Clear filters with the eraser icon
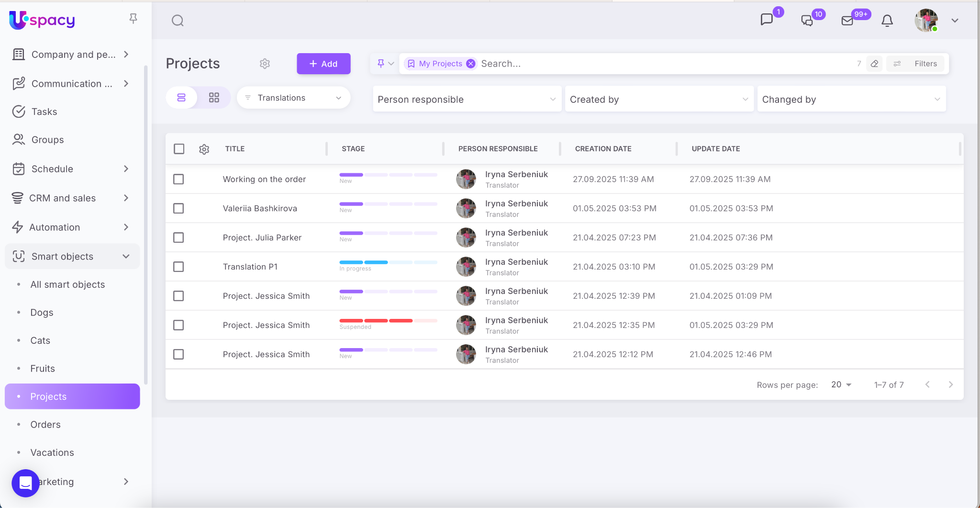The height and width of the screenshot is (508, 980). [874, 64]
